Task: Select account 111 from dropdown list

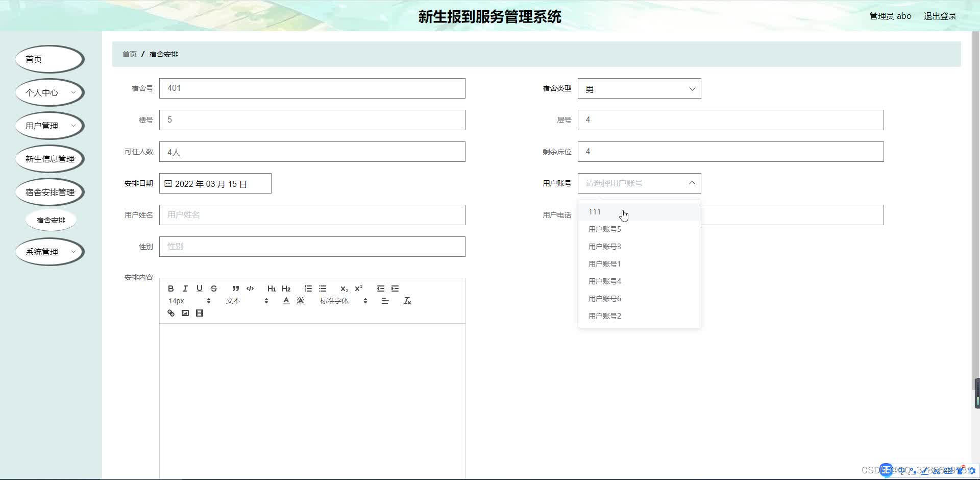Action: (639, 212)
